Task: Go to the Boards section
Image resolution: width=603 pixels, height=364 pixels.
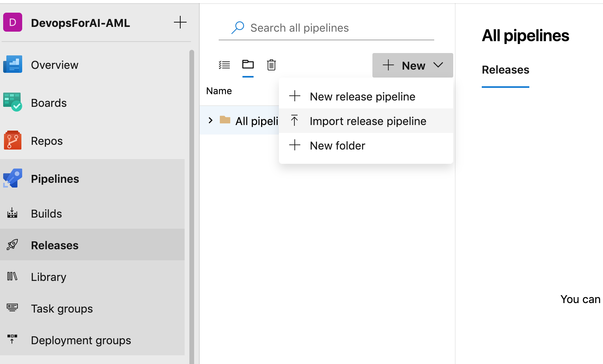Action: tap(49, 103)
